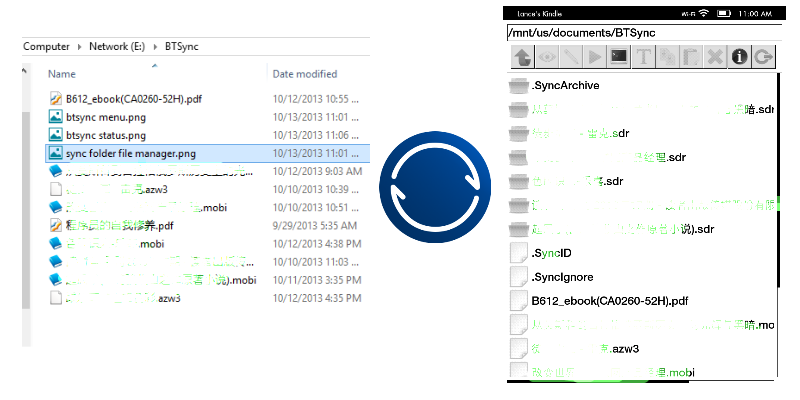Viewport: 800px width, 400px height.
Task: Select the .azw3 file on Kindle list
Action: tap(585, 349)
